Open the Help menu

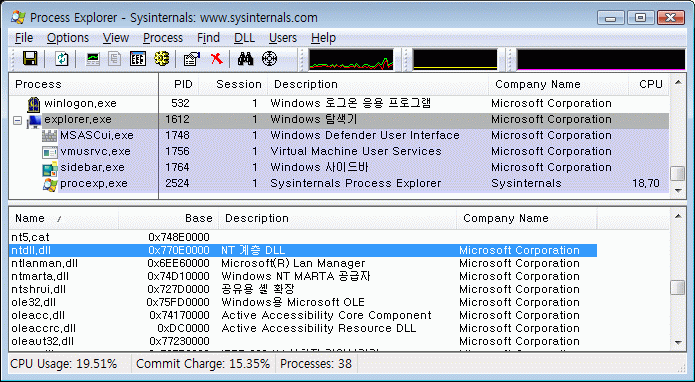tap(323, 38)
